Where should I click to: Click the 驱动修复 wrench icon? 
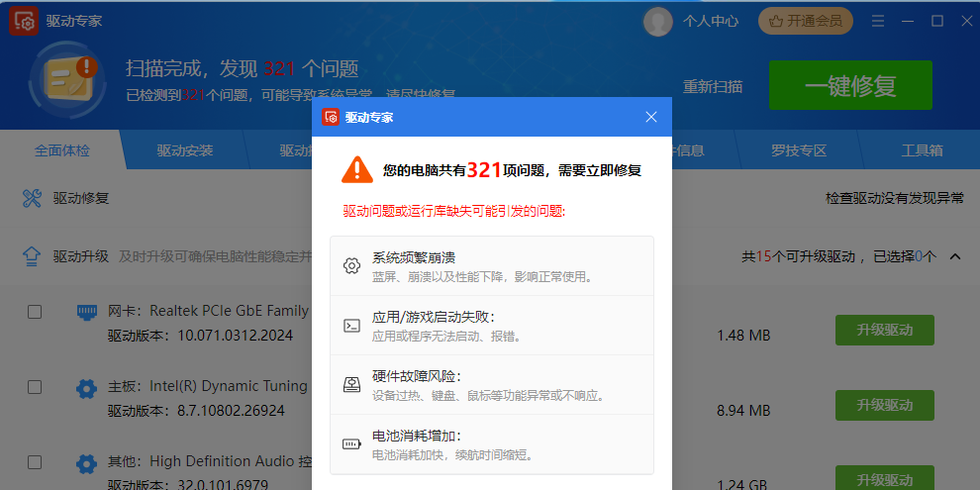click(32, 198)
